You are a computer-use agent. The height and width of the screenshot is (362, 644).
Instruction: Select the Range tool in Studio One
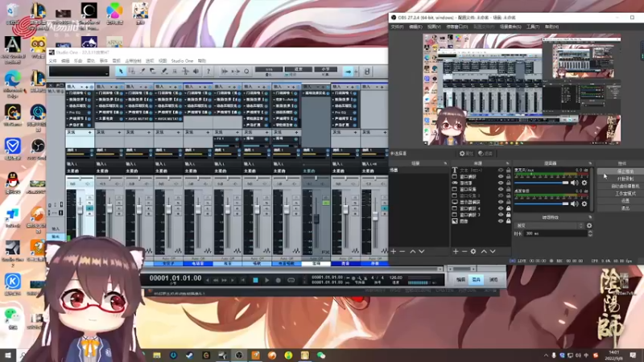point(131,72)
